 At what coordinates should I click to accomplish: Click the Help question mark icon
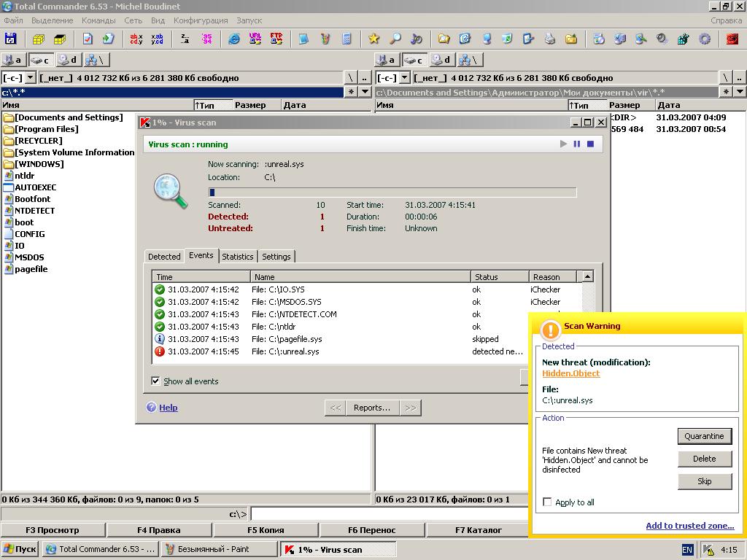tap(151, 408)
